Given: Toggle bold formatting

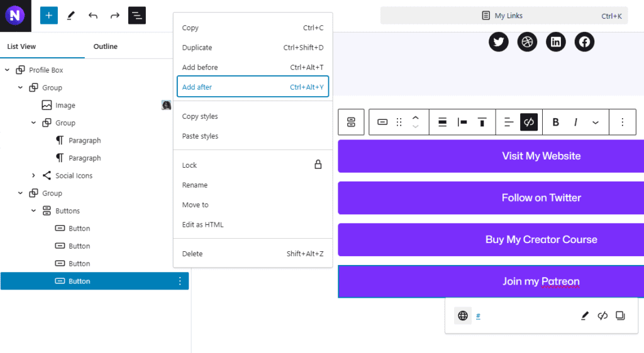Looking at the screenshot, I should [x=556, y=122].
